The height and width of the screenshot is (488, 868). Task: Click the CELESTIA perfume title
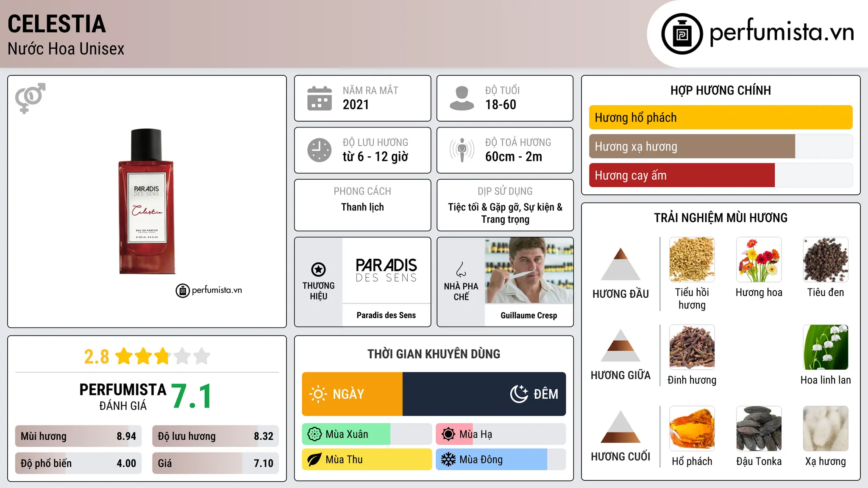[x=57, y=24]
